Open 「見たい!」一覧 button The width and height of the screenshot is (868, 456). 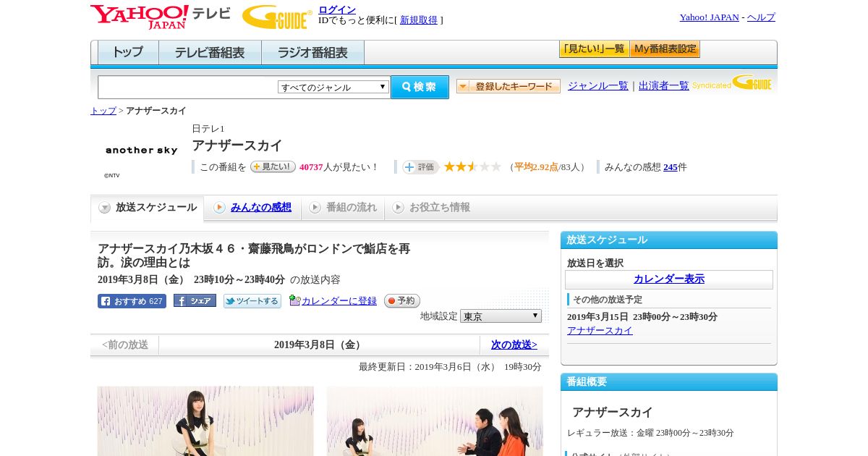click(x=594, y=49)
